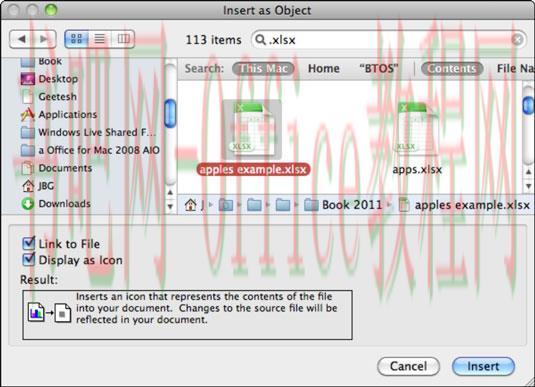The image size is (535, 387).
Task: Uncheck Display as Icon checkbox
Action: [29, 260]
